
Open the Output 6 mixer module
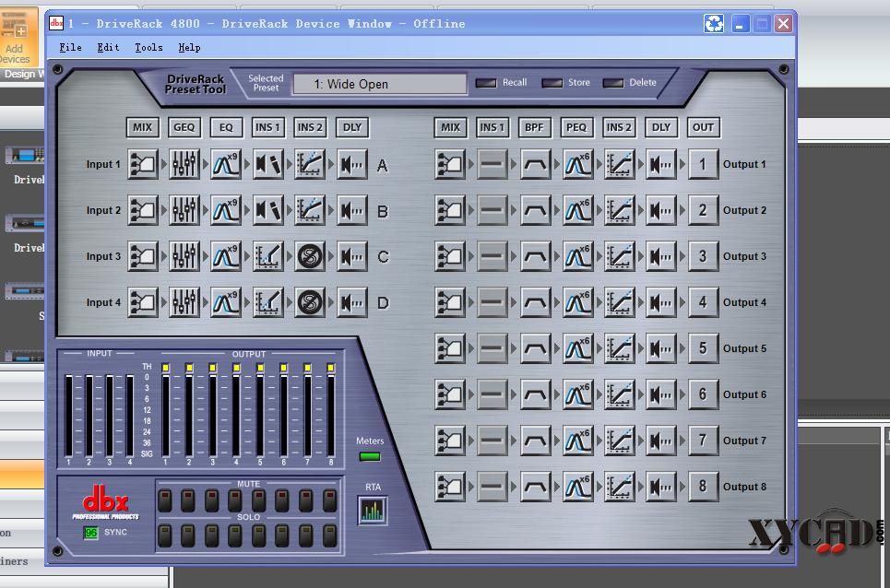(x=450, y=394)
